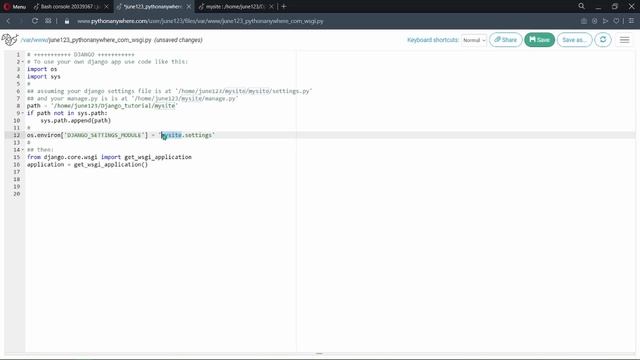This screenshot has height=360, width=640.
Task: Open the ad blocker shield icon
Action: 594,21
